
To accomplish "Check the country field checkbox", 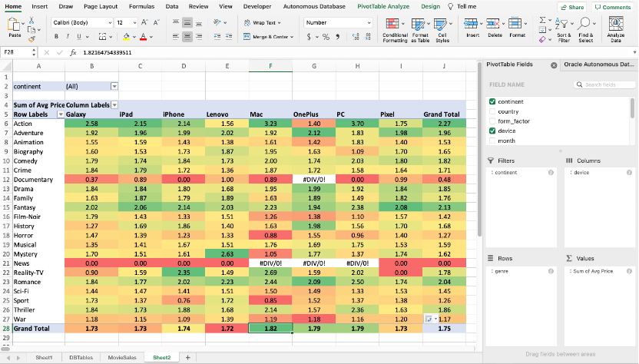I will 492,111.
